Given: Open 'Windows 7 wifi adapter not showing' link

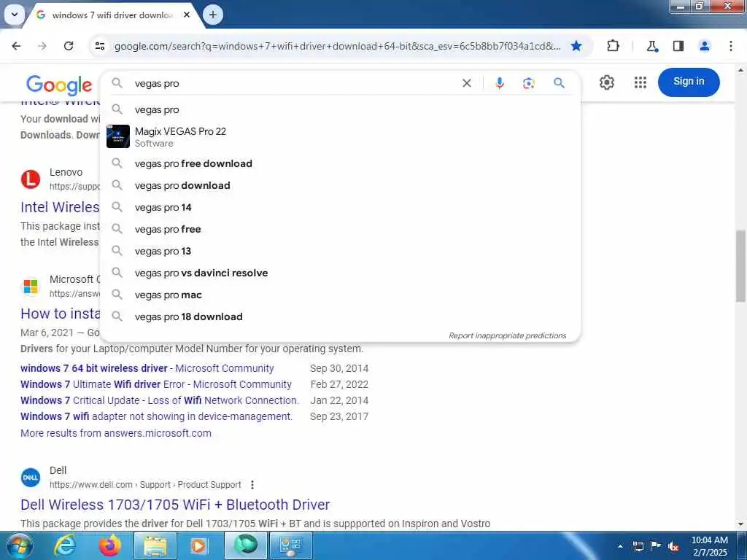Looking at the screenshot, I should 156,416.
